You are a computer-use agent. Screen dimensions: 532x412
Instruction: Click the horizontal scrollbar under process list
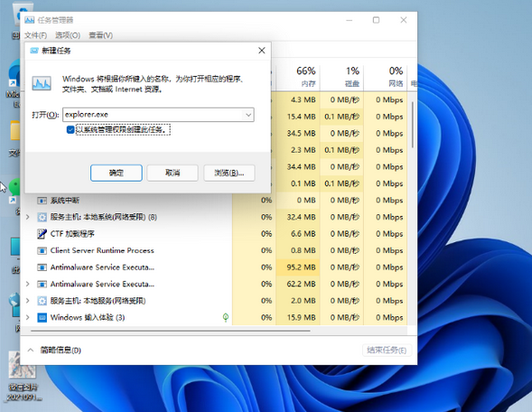[x=171, y=330]
